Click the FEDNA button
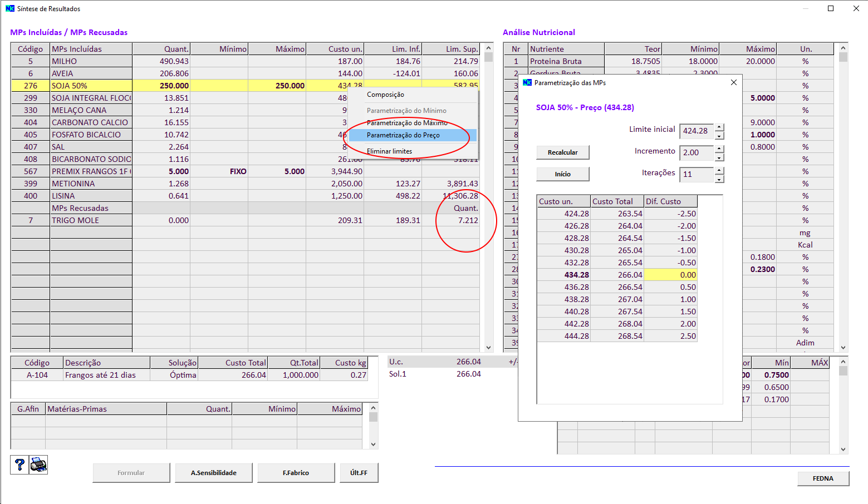The width and height of the screenshot is (868, 504). point(822,478)
